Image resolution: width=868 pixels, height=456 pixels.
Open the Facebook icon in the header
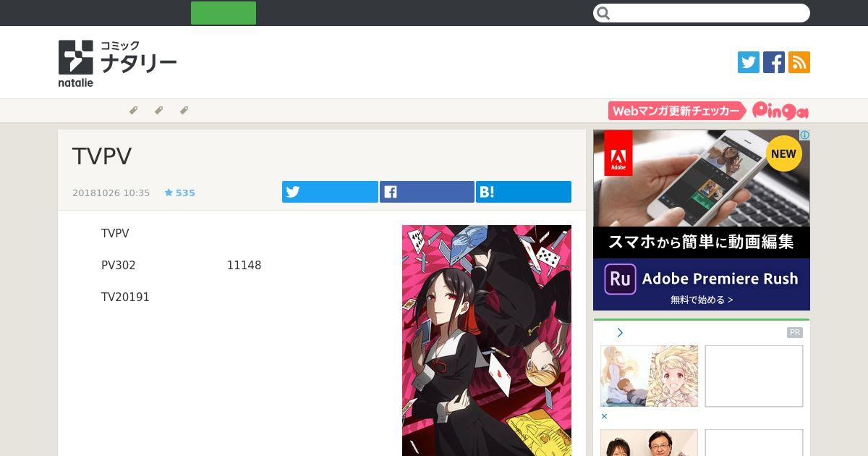[x=774, y=62]
